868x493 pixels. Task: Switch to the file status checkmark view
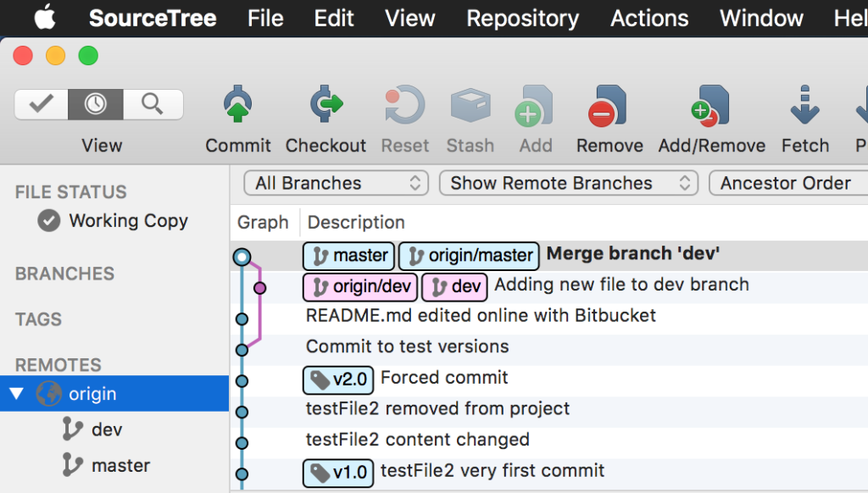click(x=41, y=104)
